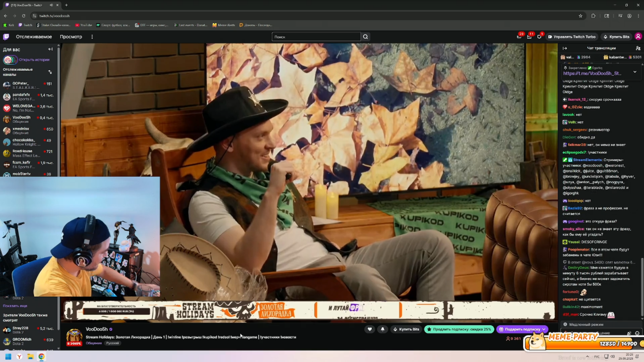Image resolution: width=644 pixels, height=362 pixels.
Task: Toggle the notification bell for VooDooSh
Action: 383,329
